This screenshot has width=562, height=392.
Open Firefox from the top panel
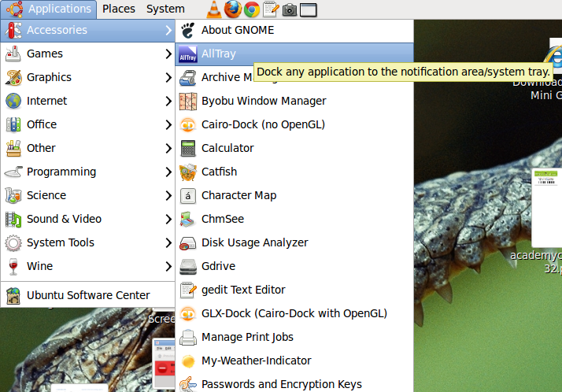coord(233,9)
